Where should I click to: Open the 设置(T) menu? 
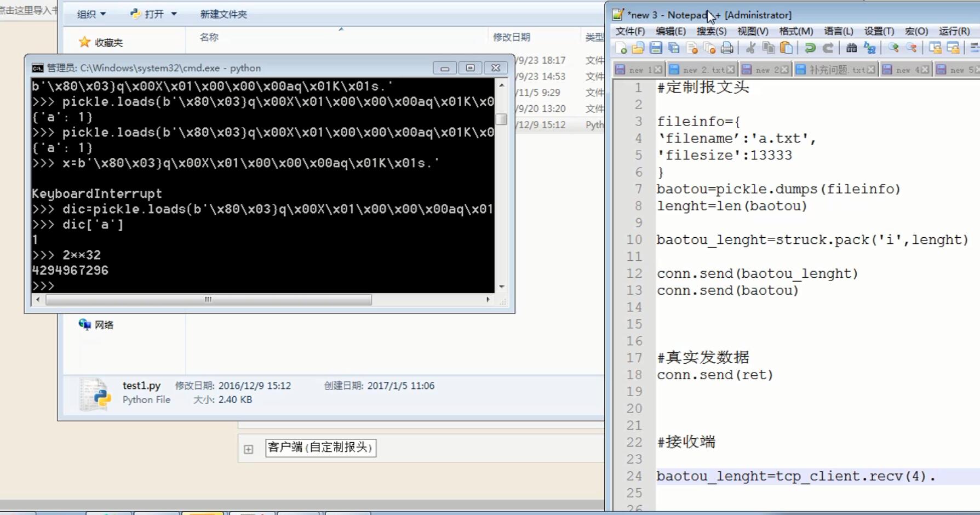click(x=879, y=31)
